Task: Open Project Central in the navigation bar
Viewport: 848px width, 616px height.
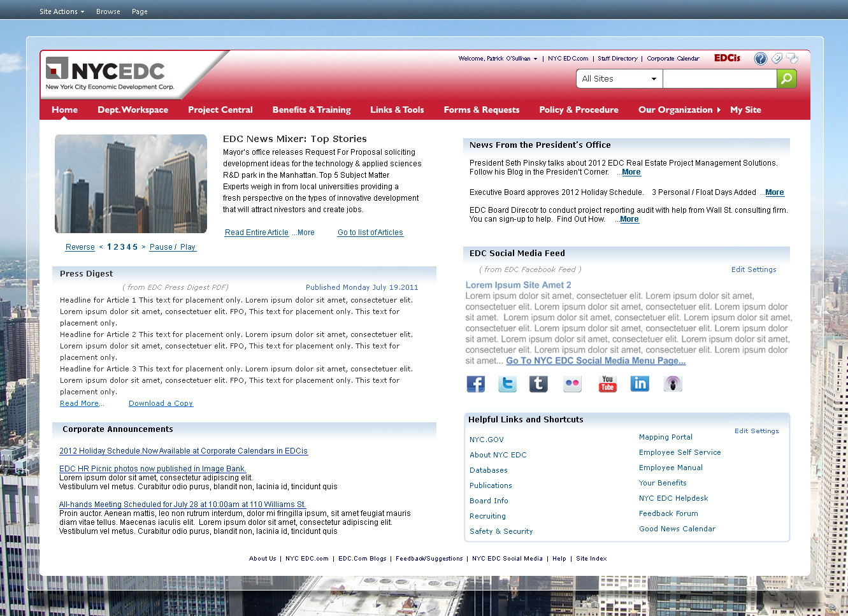Action: pos(220,110)
